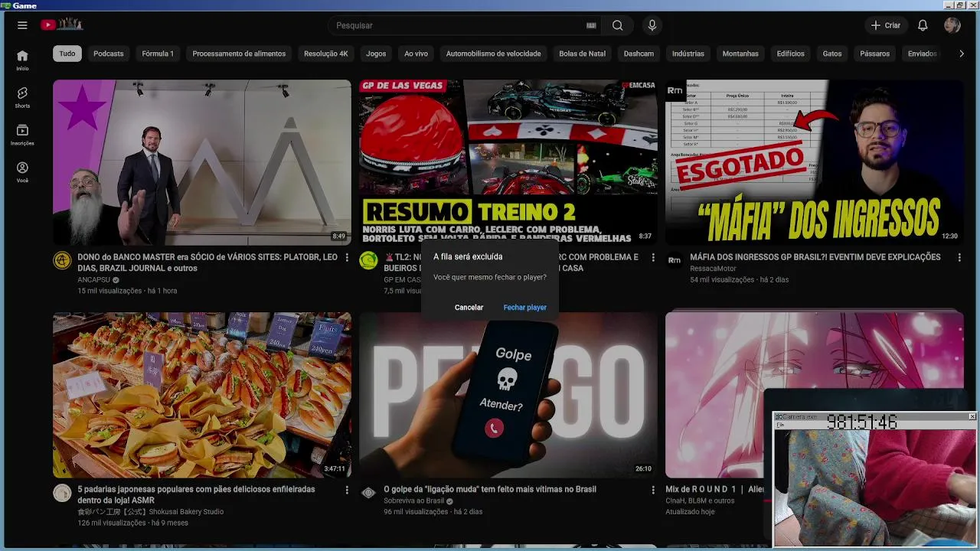This screenshot has width=980, height=551.
Task: Open options for DONO do BANCO MASTER video
Action: click(347, 258)
